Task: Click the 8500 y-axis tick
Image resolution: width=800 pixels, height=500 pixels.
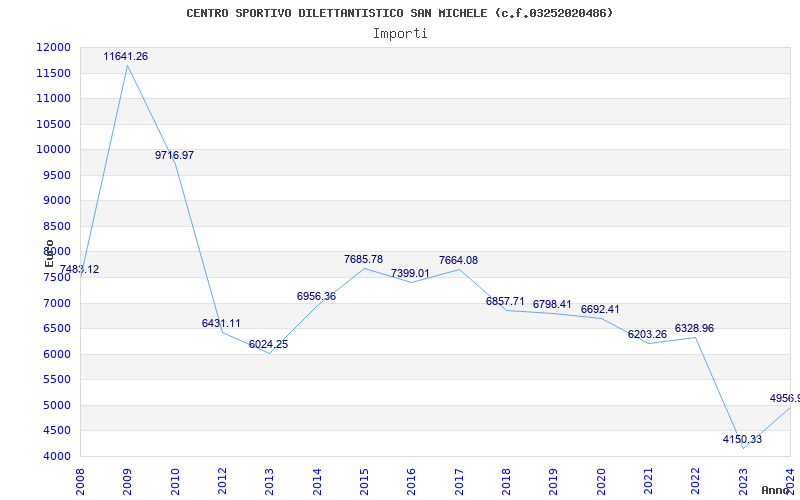Action: 56,227
